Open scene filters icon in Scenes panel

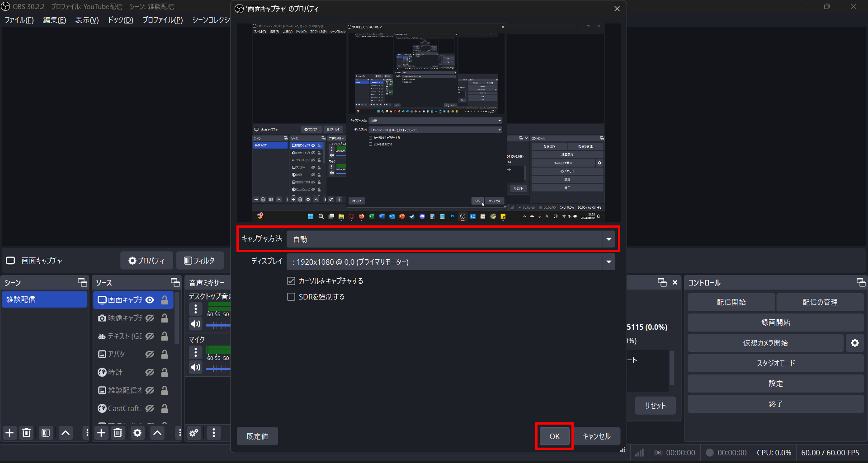tap(46, 433)
